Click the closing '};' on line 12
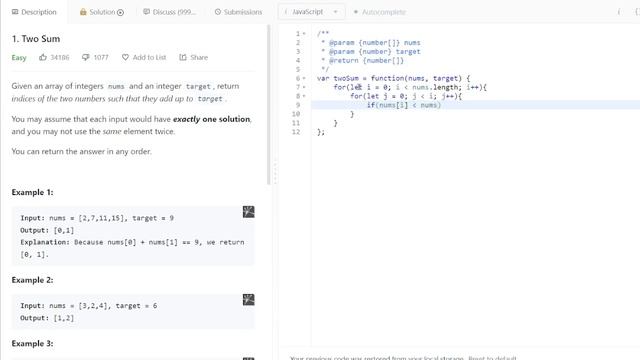Screen dimensions: 640x360 click(x=321, y=132)
